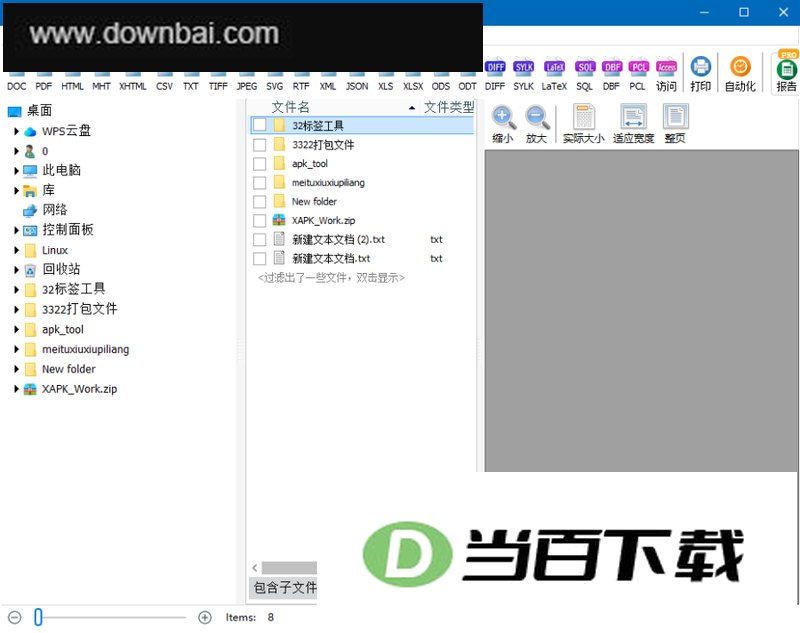800x633 pixels.
Task: Check 新建文本文档.txt checkbox
Action: (260, 259)
